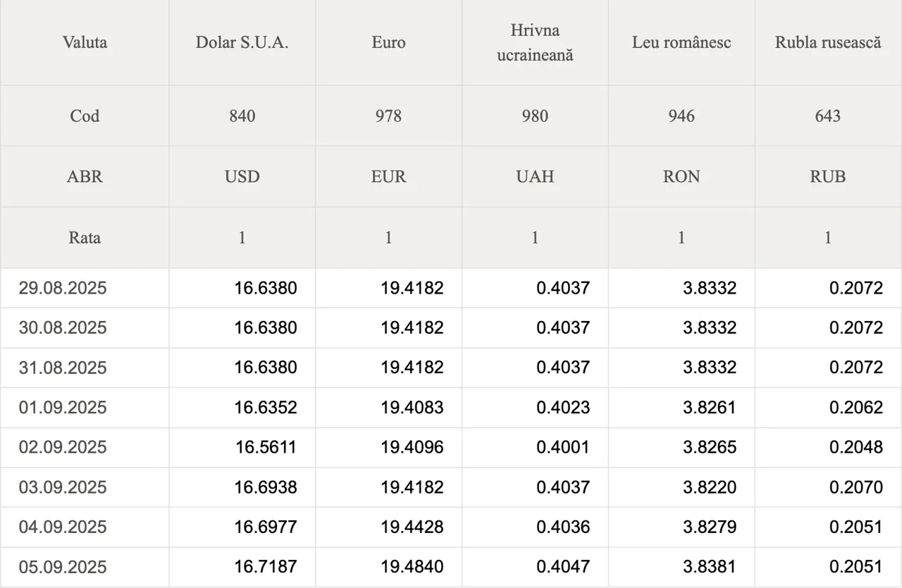This screenshot has height=588, width=902.
Task: Select the 29.08.2025 date row
Action: tap(451, 288)
